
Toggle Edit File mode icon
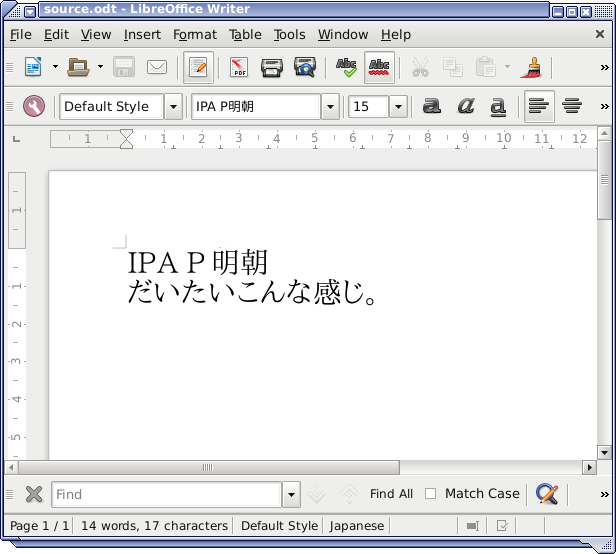coord(198,67)
